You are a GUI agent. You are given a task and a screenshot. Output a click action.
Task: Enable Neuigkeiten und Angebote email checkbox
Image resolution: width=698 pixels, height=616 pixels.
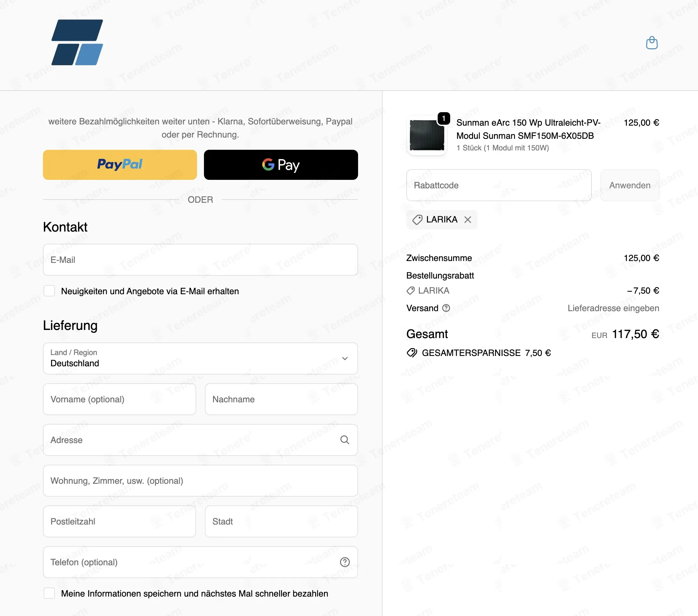click(49, 291)
